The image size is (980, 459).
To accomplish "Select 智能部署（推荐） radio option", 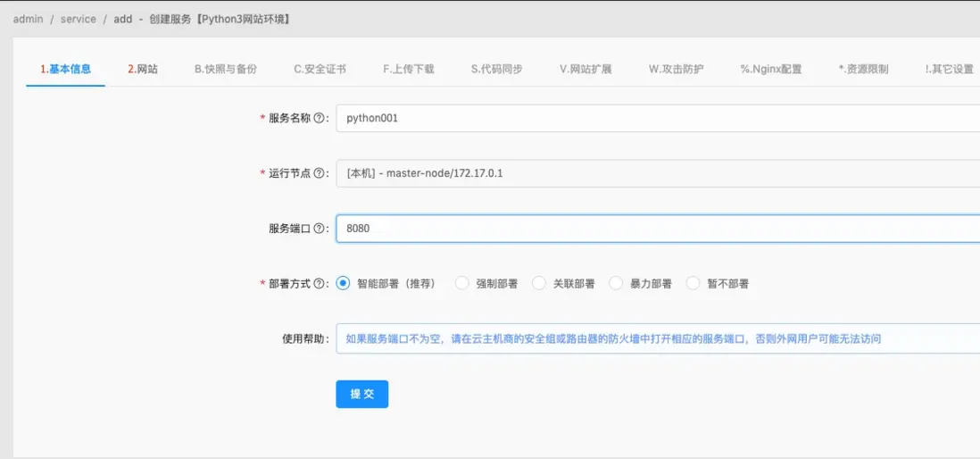I will tap(343, 283).
